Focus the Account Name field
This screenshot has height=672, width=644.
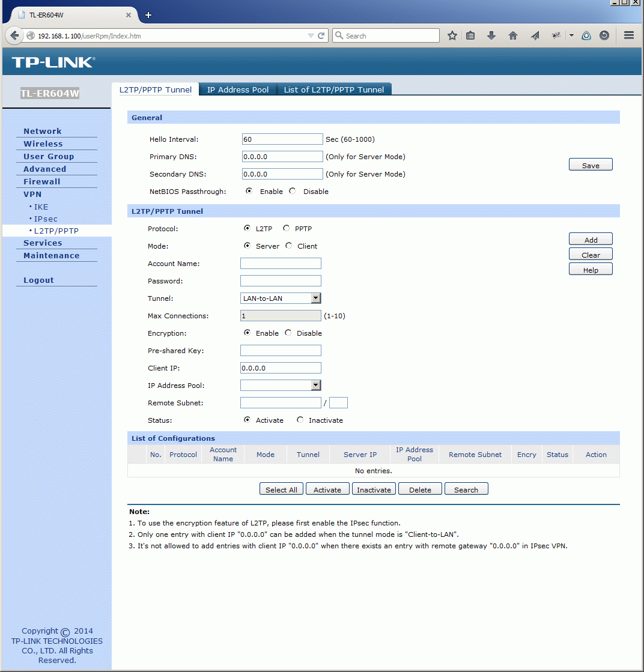point(281,263)
